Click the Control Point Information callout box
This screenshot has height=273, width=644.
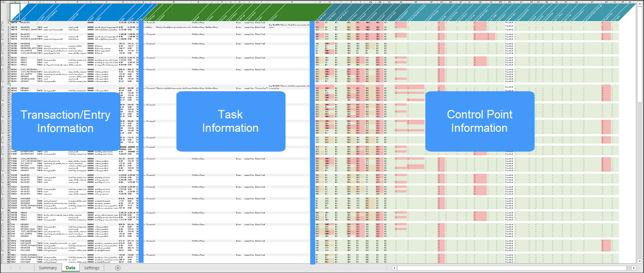tap(480, 121)
